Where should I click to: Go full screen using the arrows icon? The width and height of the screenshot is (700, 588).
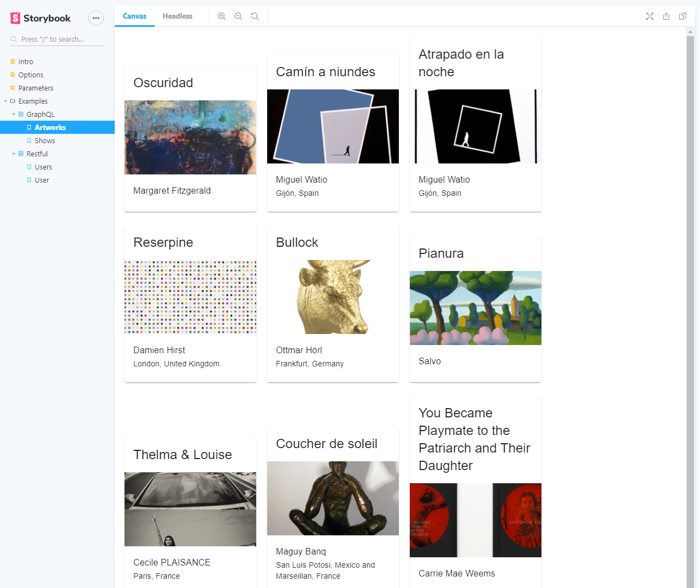pyautogui.click(x=650, y=16)
